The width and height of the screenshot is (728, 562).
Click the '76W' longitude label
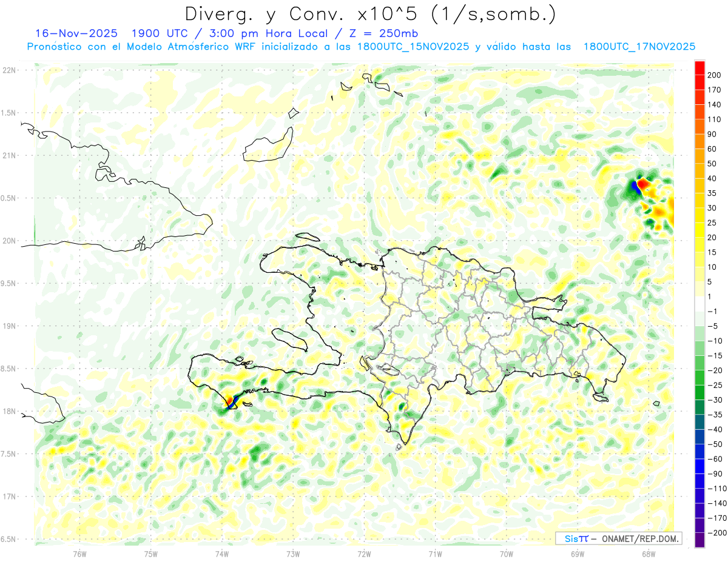(x=79, y=554)
